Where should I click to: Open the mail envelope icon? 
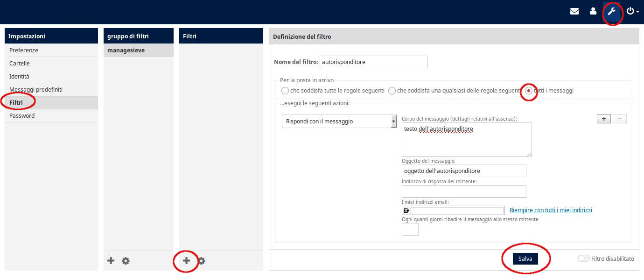574,11
